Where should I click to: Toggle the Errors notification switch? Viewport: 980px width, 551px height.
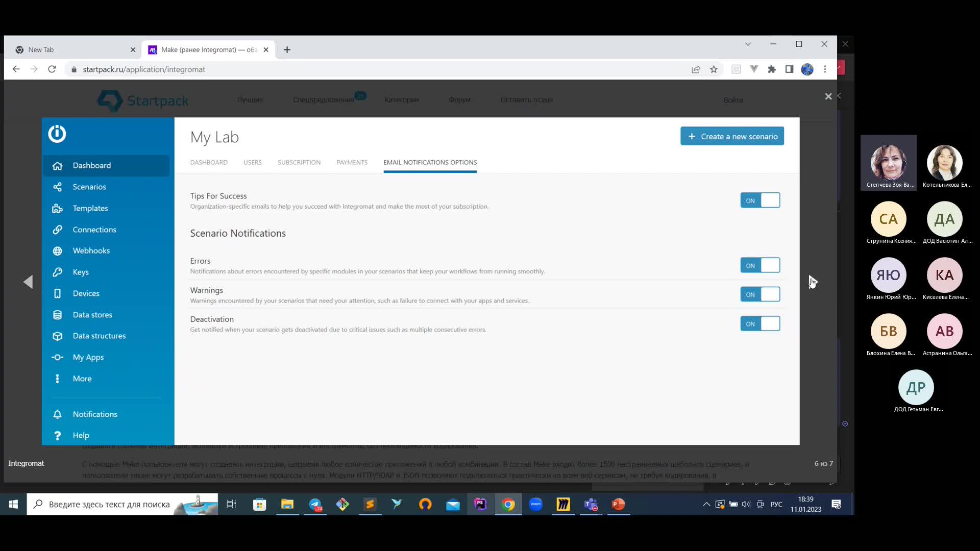760,265
